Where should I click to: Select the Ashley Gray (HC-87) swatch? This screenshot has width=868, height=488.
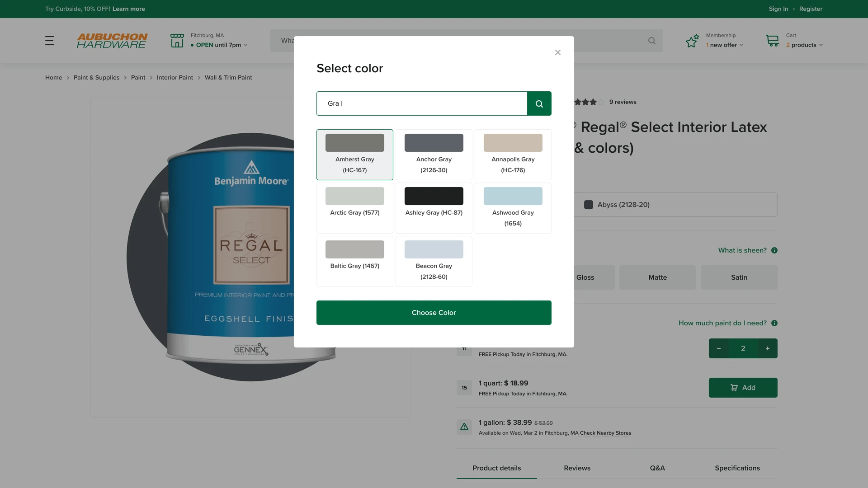tap(434, 208)
